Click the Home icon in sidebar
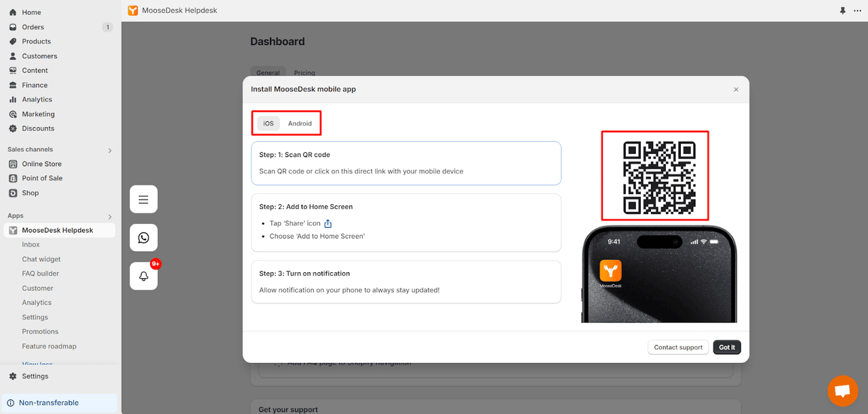 [x=13, y=12]
